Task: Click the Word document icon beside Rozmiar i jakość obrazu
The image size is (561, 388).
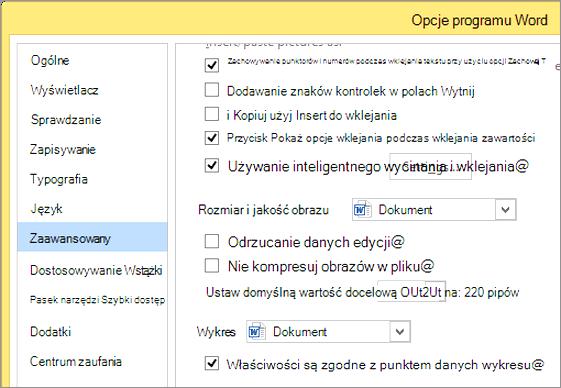Action: tap(362, 209)
